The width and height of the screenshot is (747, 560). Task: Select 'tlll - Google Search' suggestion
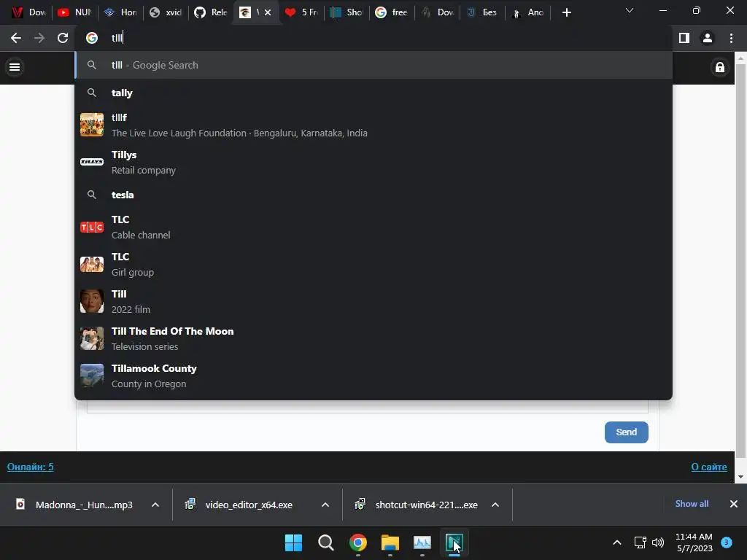[373, 65]
